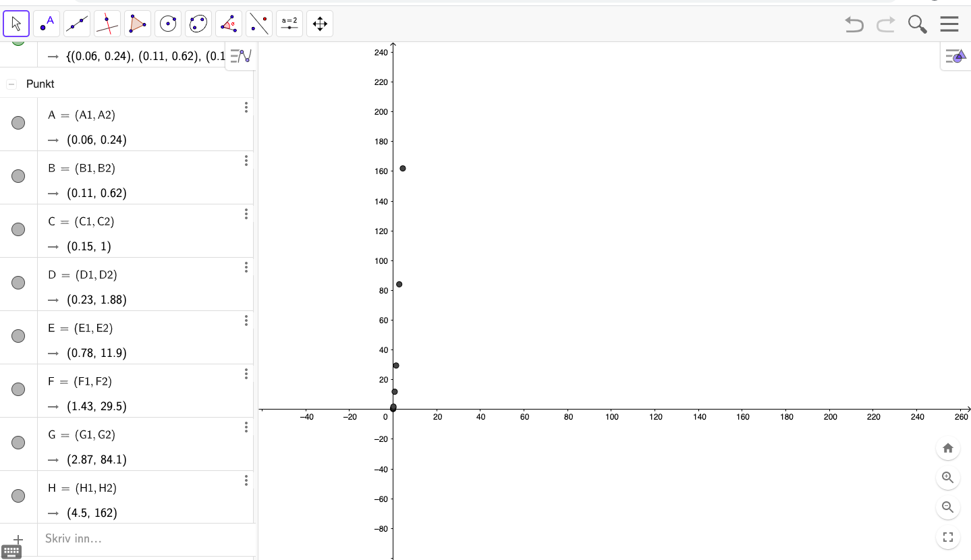
Task: Select definition B = (B1, B2)
Action: 82,168
